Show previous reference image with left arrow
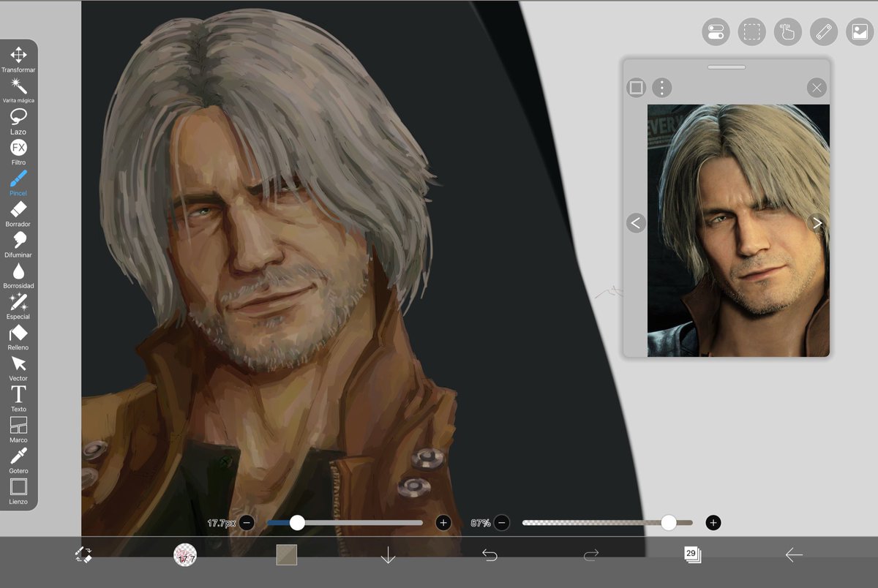878x588 pixels. pyautogui.click(x=636, y=223)
